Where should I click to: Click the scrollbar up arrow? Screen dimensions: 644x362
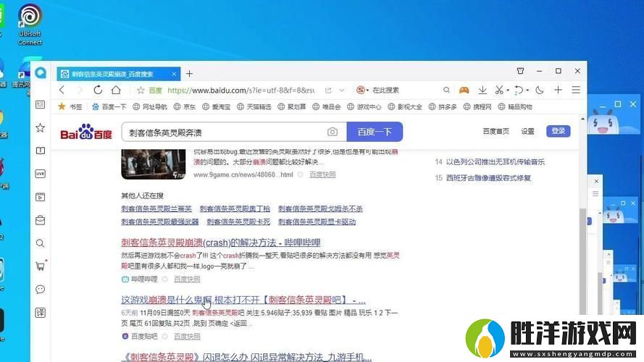coord(582,119)
